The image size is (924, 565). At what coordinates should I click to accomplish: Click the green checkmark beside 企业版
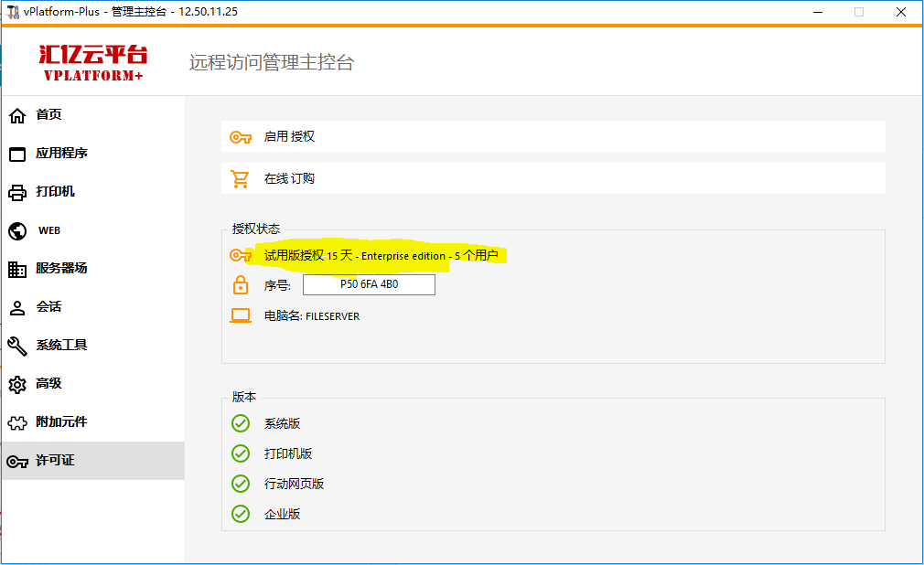click(x=241, y=514)
